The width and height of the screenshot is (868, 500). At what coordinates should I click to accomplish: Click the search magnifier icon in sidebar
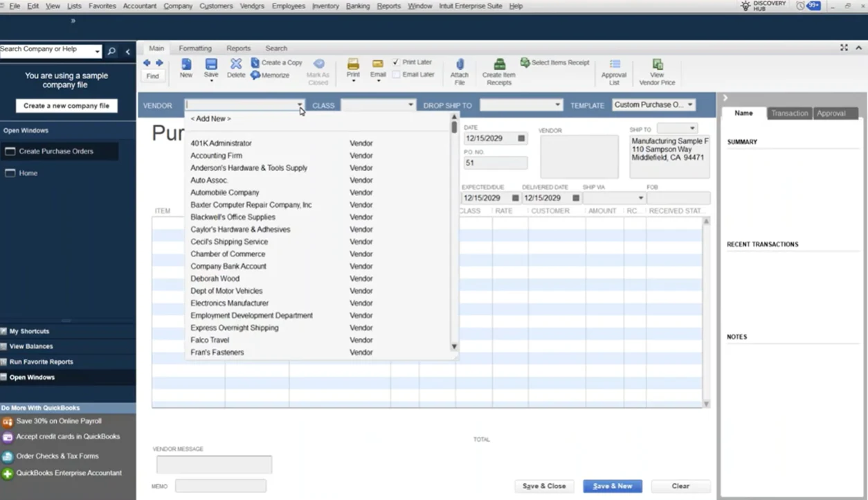[111, 51]
